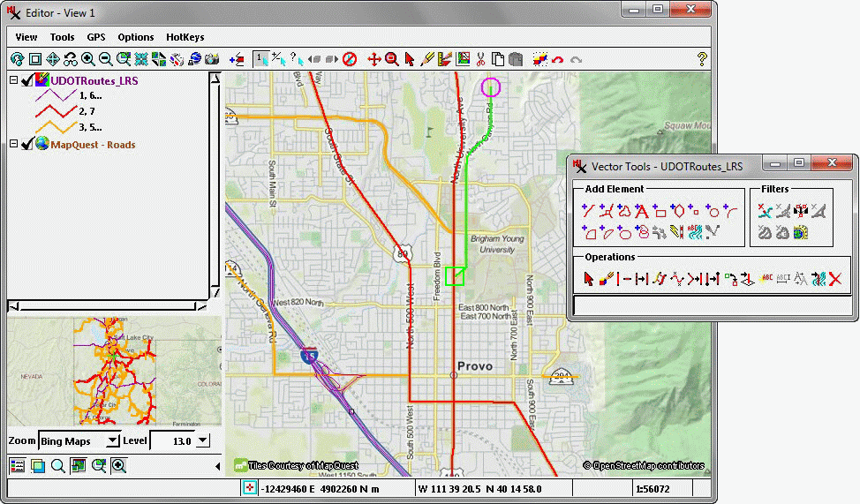Open the GPS menu
The width and height of the screenshot is (860, 504).
(96, 37)
